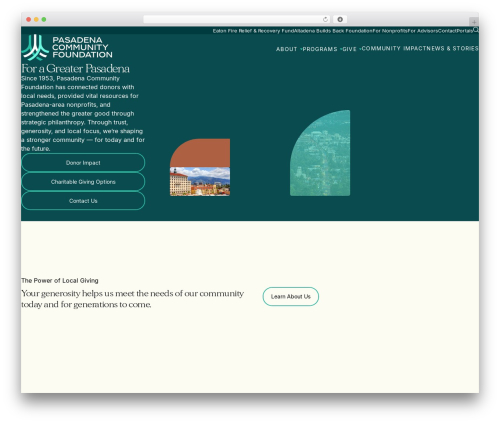Go to NEWS & STORIES page
This screenshot has height=423, width=500.
[x=451, y=49]
